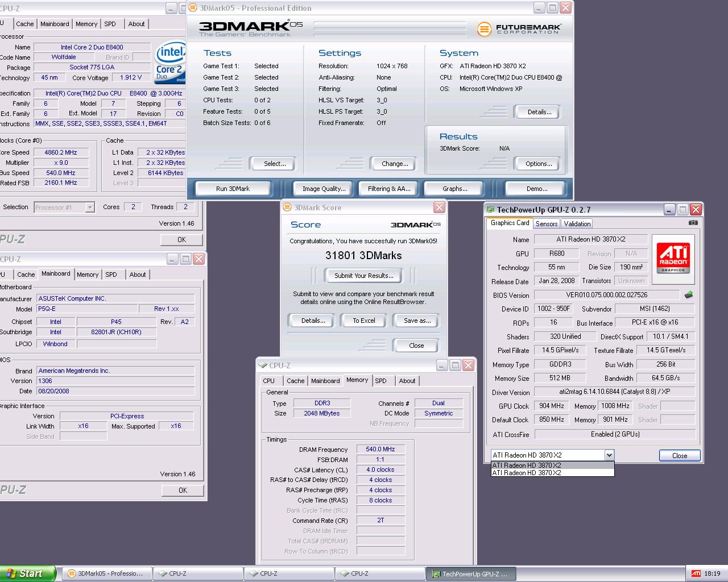This screenshot has width=728, height=582.
Task: Click the GPU Clock 904 MHz field
Action: [552, 406]
